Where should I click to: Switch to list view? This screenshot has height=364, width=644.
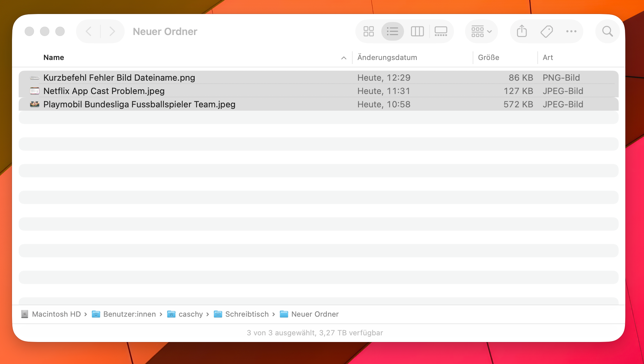pyautogui.click(x=392, y=31)
